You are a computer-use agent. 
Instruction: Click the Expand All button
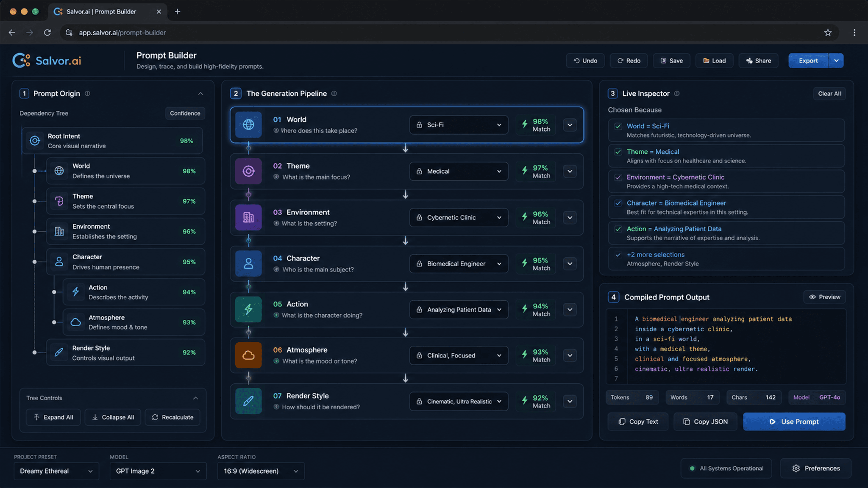click(x=53, y=417)
